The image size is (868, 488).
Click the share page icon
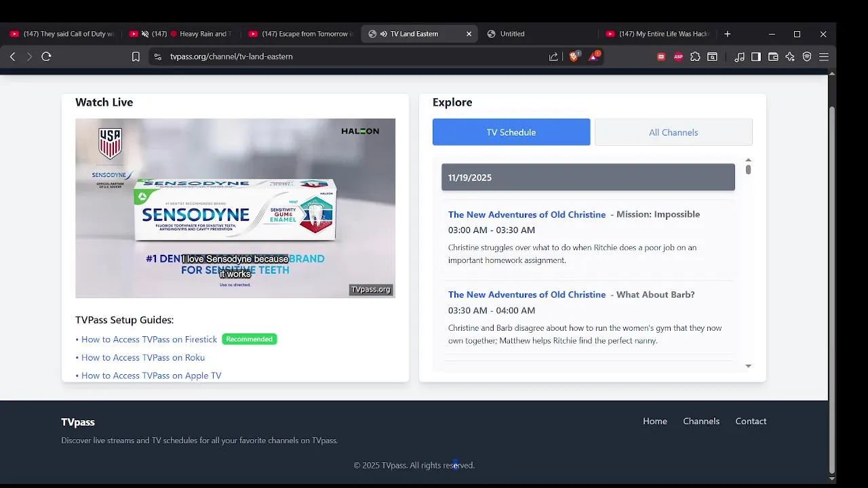(x=554, y=57)
